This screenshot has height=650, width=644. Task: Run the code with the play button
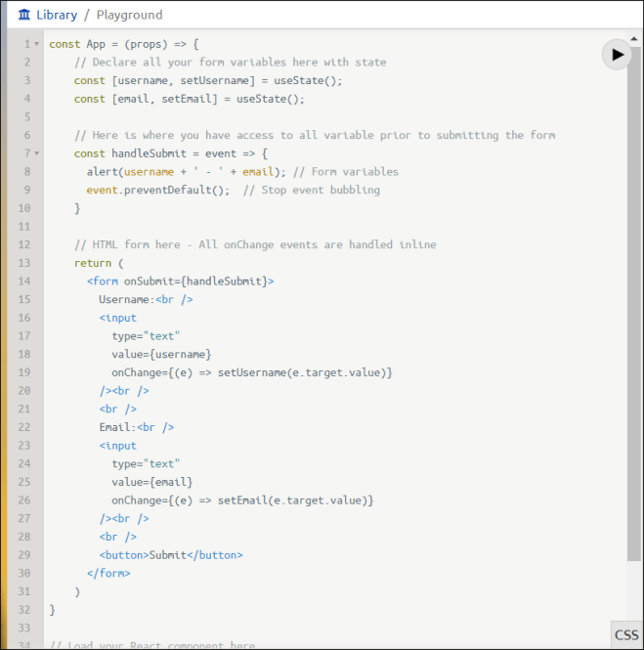point(617,55)
